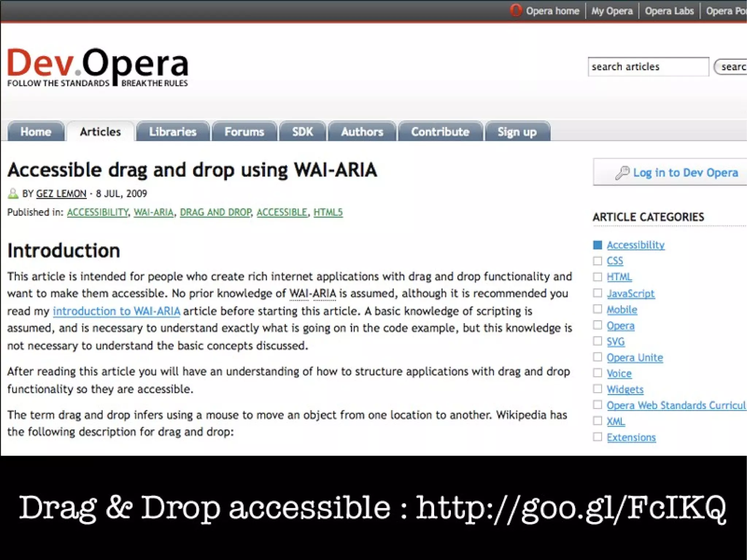Click Log in to Dev Opera
Screen dimensions: 747x560
(x=685, y=173)
